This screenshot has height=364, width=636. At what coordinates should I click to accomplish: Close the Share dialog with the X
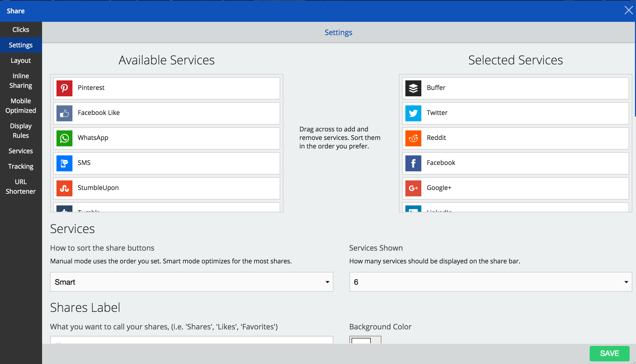click(629, 10)
